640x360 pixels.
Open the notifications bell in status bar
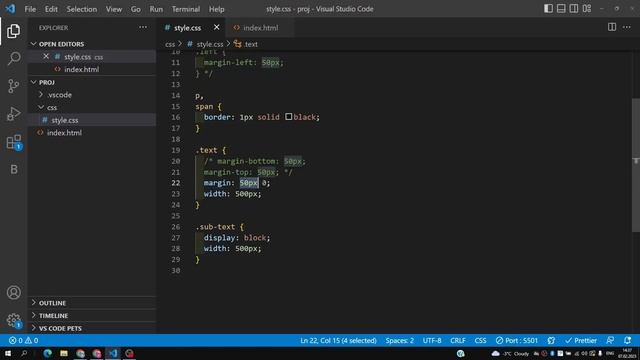(x=627, y=340)
